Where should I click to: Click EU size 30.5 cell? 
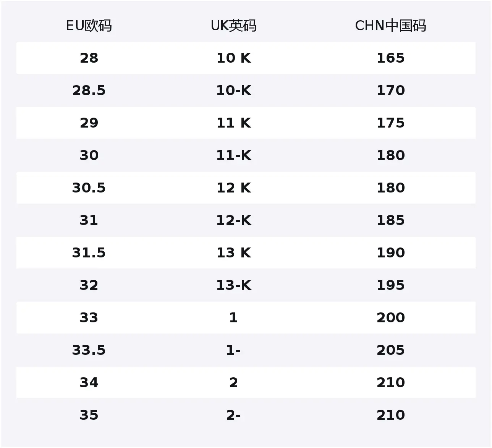click(89, 188)
